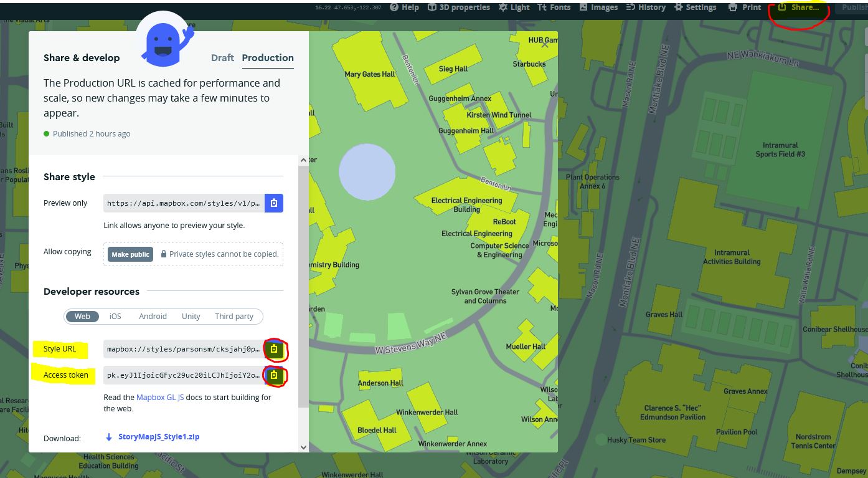Open Help in the top toolbar
This screenshot has height=478, width=868.
click(404, 7)
